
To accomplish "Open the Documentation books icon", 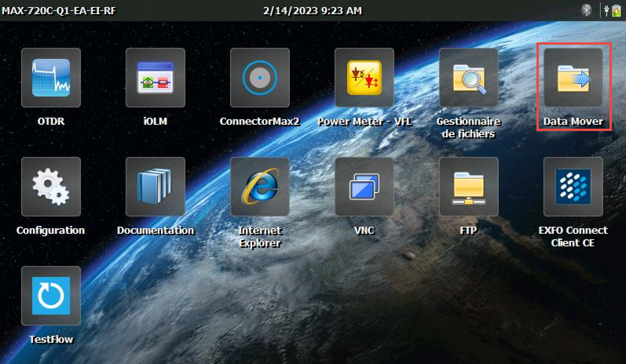I will [156, 187].
